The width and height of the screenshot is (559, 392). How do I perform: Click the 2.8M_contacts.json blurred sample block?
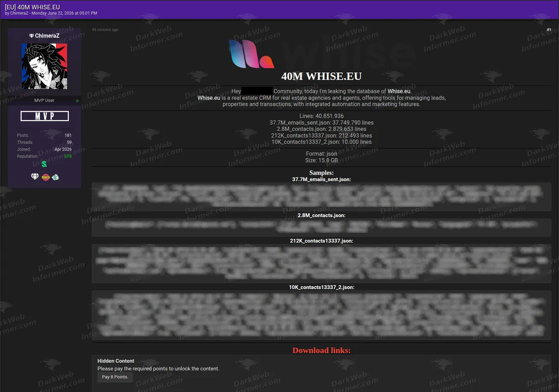(x=322, y=227)
